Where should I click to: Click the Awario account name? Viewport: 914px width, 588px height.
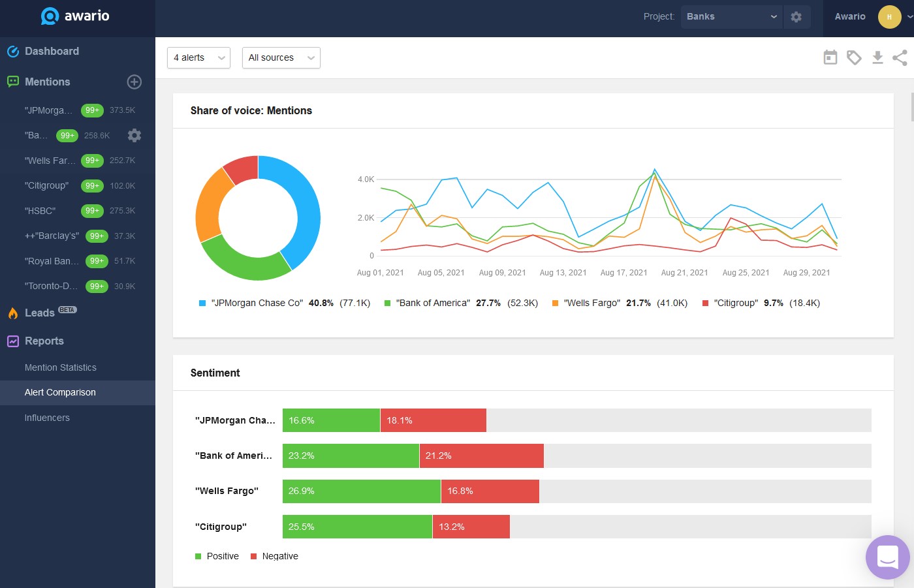pos(850,17)
